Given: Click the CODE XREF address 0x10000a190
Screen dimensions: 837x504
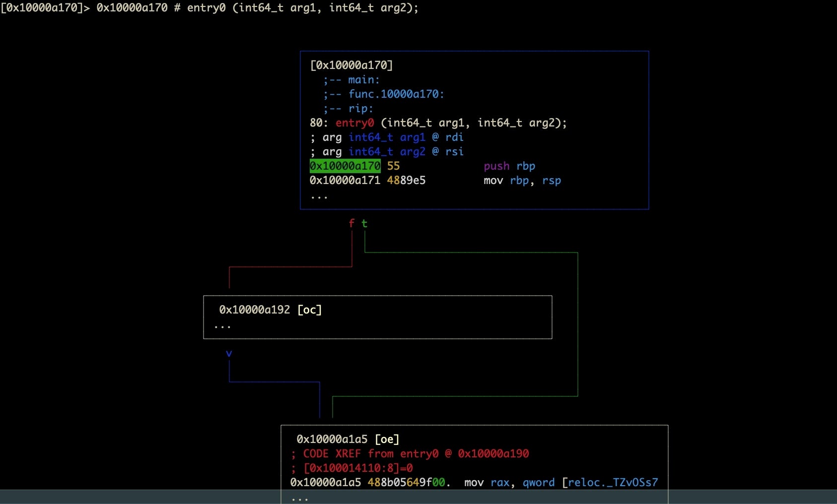Looking at the screenshot, I should coord(493,454).
